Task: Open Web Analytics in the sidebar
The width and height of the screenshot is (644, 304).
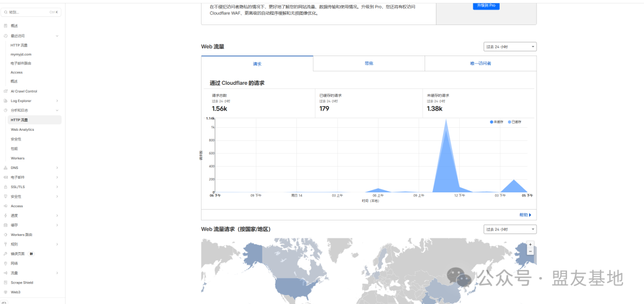Action: pos(22,130)
